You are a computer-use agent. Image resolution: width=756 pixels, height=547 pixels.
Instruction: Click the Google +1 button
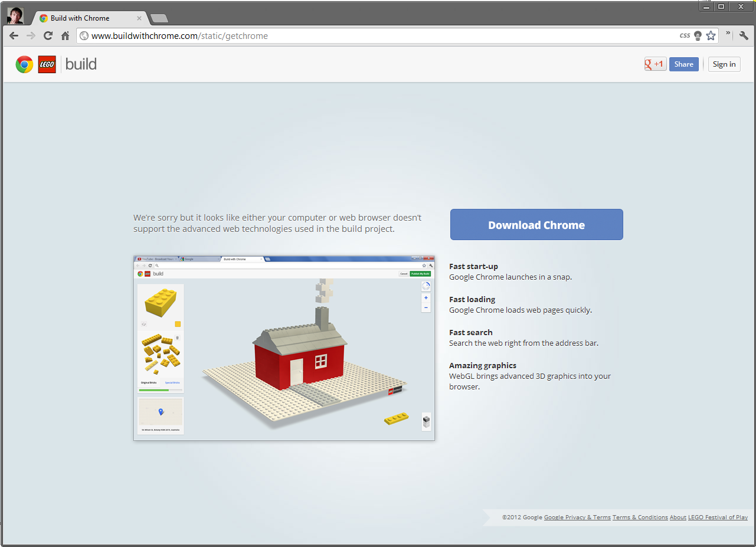[x=655, y=64]
